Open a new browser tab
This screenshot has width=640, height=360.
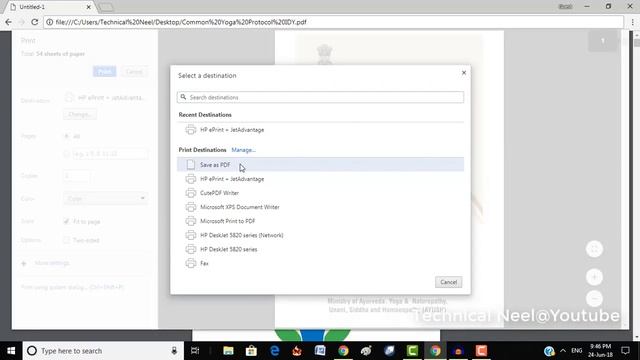click(106, 7)
